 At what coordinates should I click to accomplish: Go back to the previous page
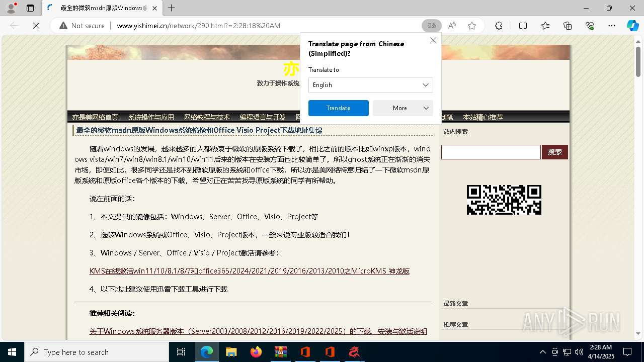coord(14,26)
